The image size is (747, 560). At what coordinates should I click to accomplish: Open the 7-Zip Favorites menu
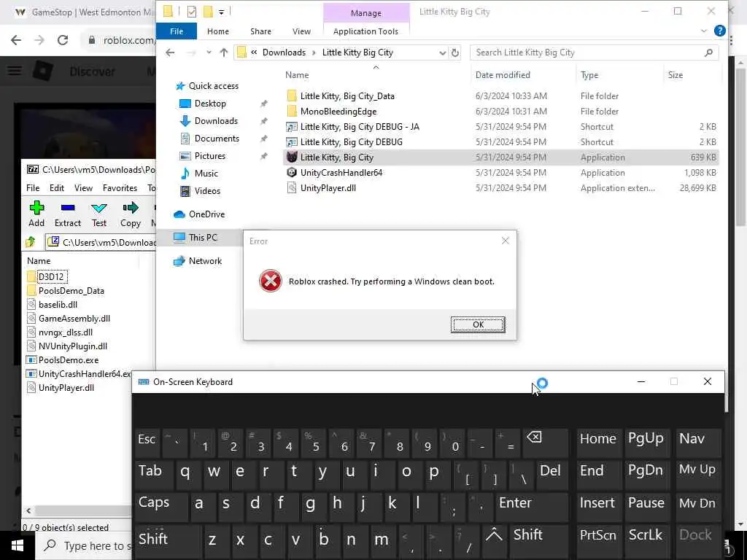(x=120, y=188)
